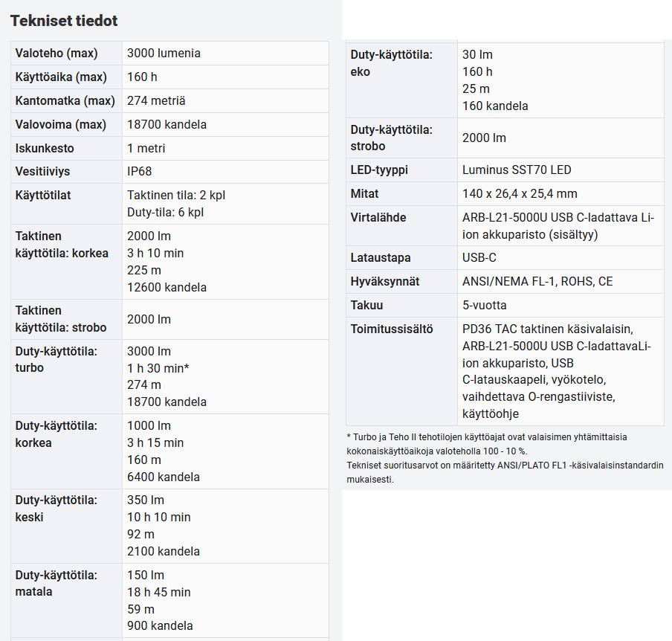Screen dimensions: 672x641
Task: Select the 18700 kandela Valovoima value
Action: (167, 125)
